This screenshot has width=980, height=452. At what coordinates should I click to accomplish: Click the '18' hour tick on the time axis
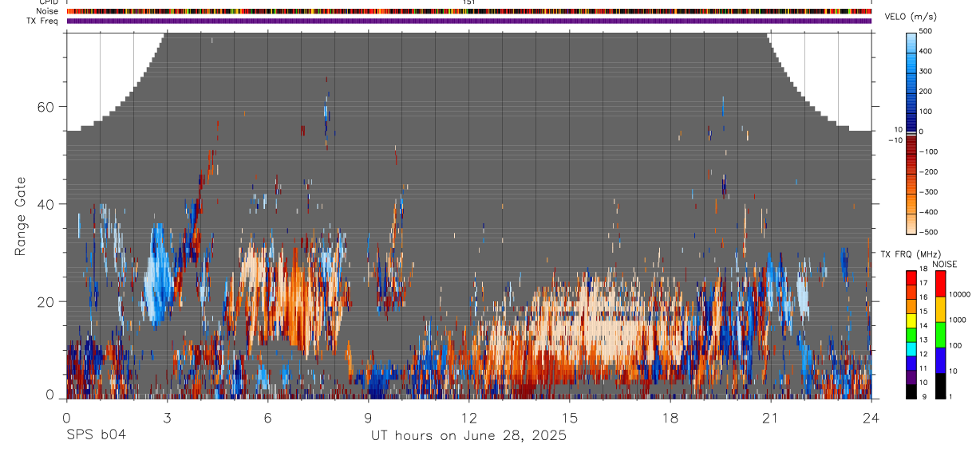tap(670, 417)
